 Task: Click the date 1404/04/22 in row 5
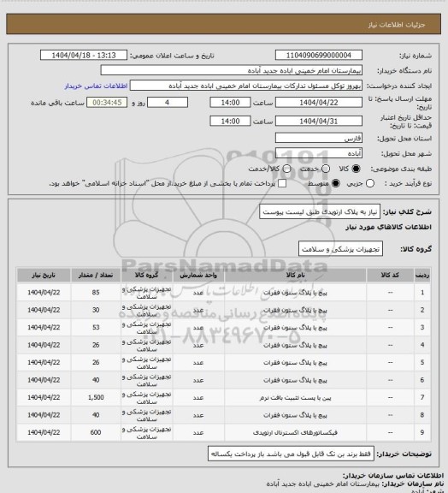[44, 363]
